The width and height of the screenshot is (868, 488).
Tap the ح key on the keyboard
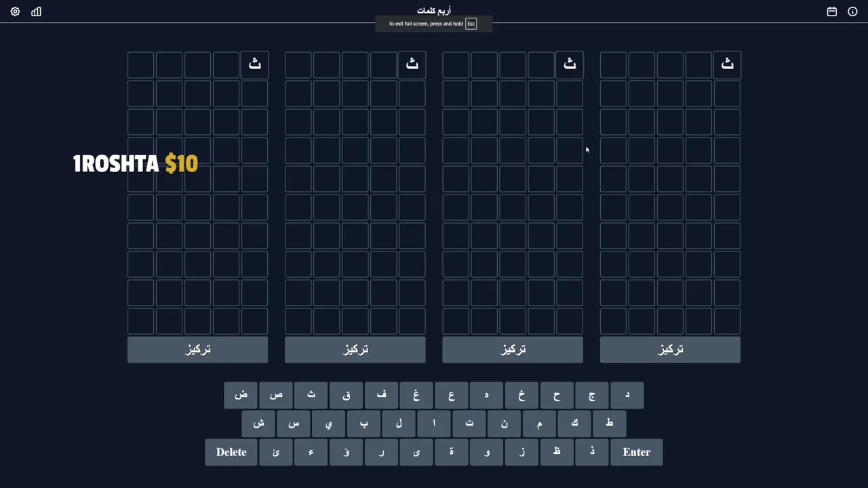pyautogui.click(x=557, y=395)
